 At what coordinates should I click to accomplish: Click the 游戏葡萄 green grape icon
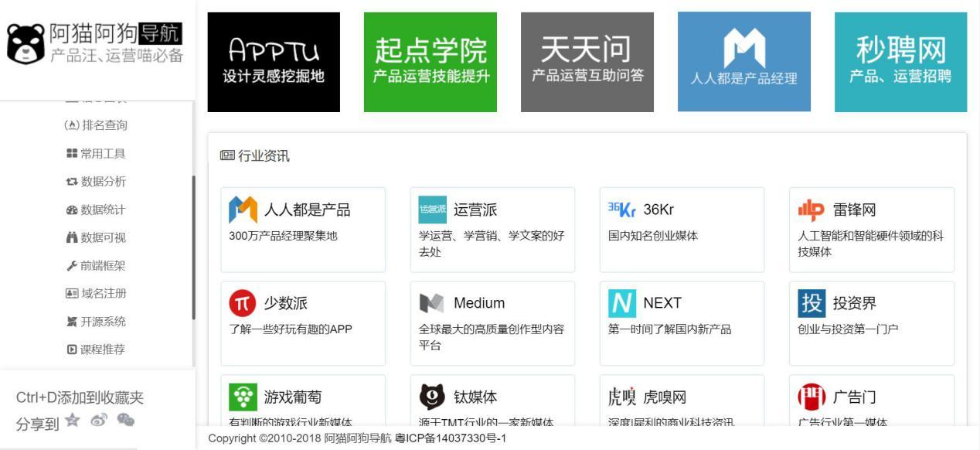point(243,397)
